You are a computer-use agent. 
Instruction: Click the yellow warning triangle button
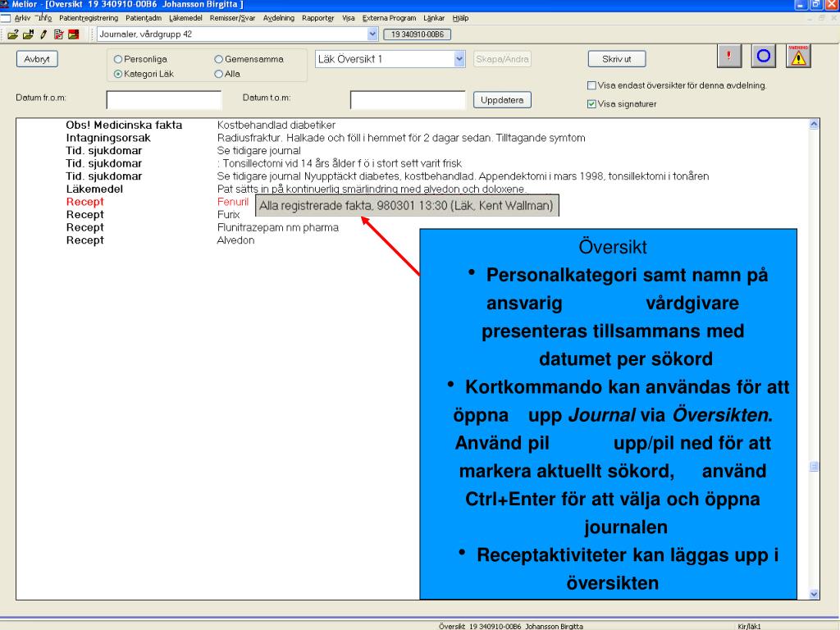point(798,56)
